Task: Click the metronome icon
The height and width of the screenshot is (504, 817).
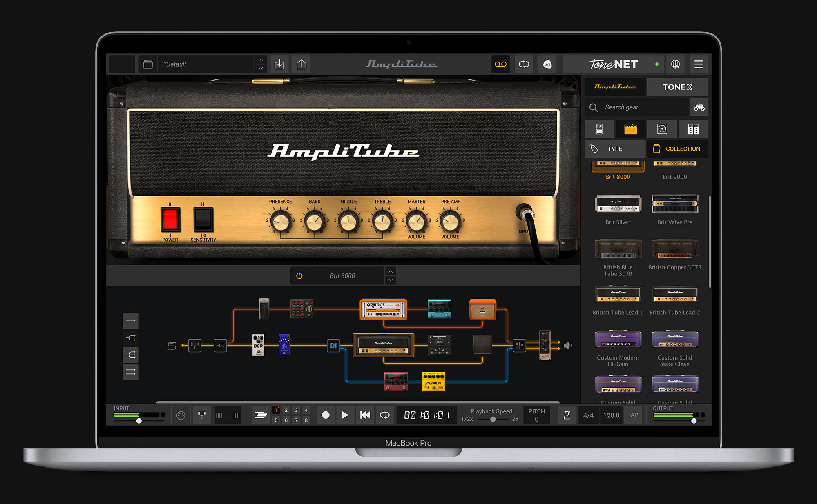Action: [567, 415]
